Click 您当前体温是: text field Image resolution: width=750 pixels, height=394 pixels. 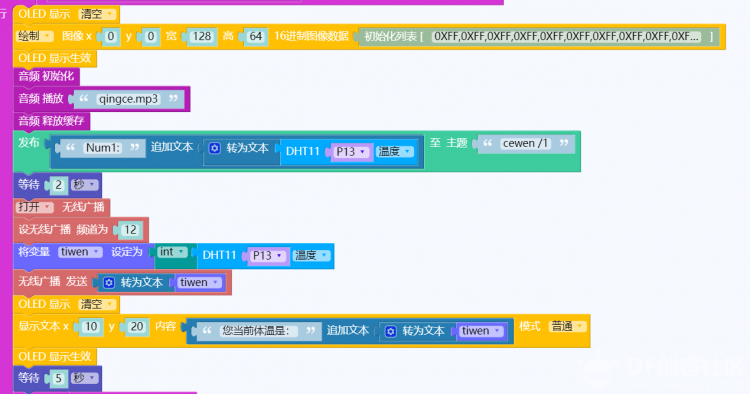[x=259, y=331]
